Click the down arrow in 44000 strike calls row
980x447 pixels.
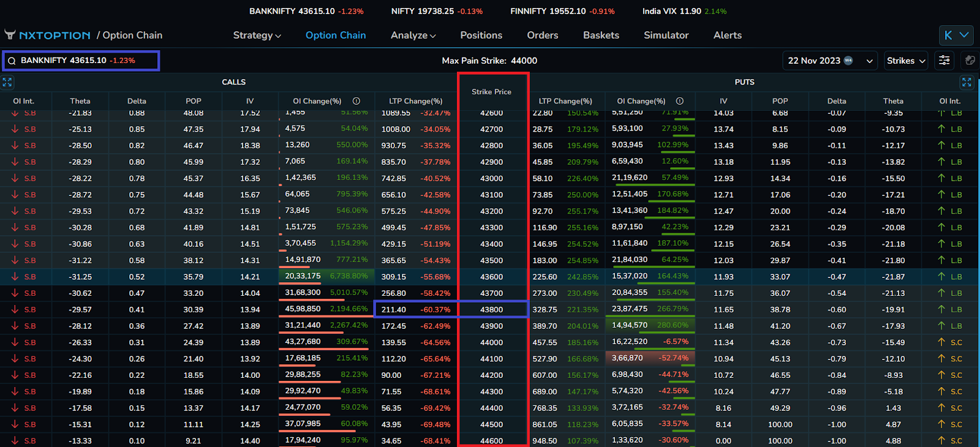tap(15, 342)
